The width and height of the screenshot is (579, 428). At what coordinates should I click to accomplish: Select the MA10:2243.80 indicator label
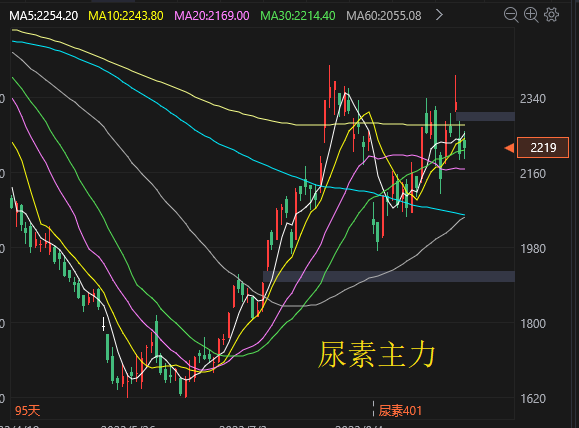point(126,16)
